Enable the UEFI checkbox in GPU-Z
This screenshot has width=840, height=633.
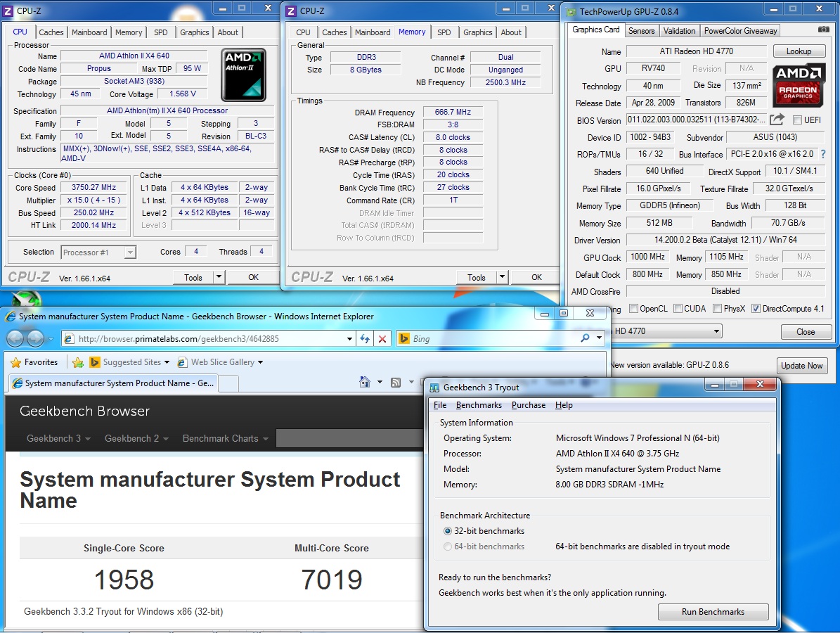pos(797,120)
